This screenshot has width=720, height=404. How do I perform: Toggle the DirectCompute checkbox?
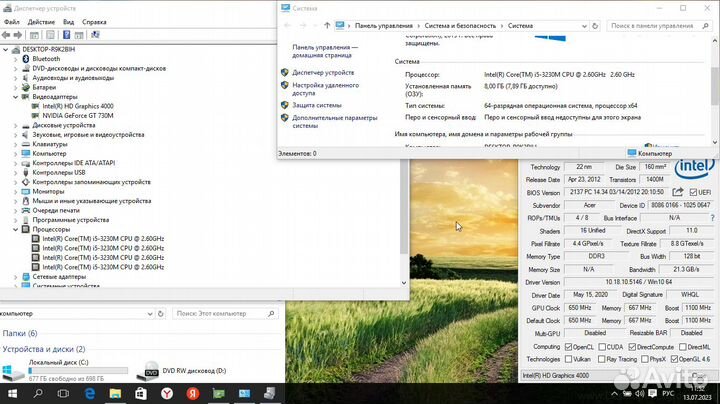(x=632, y=347)
